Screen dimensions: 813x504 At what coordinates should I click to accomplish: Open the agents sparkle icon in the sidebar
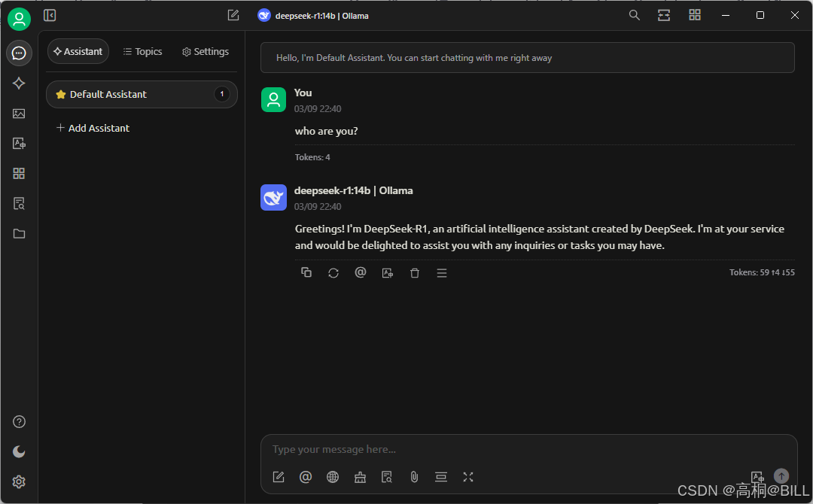tap(19, 83)
